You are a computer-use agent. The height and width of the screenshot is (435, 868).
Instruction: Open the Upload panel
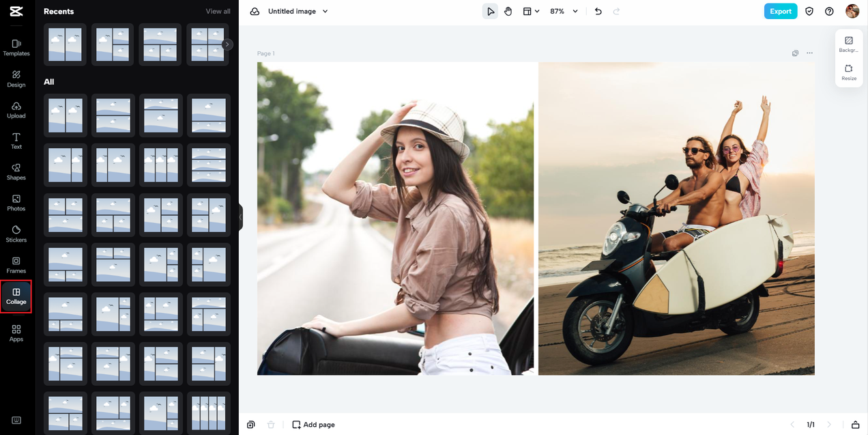pyautogui.click(x=16, y=110)
